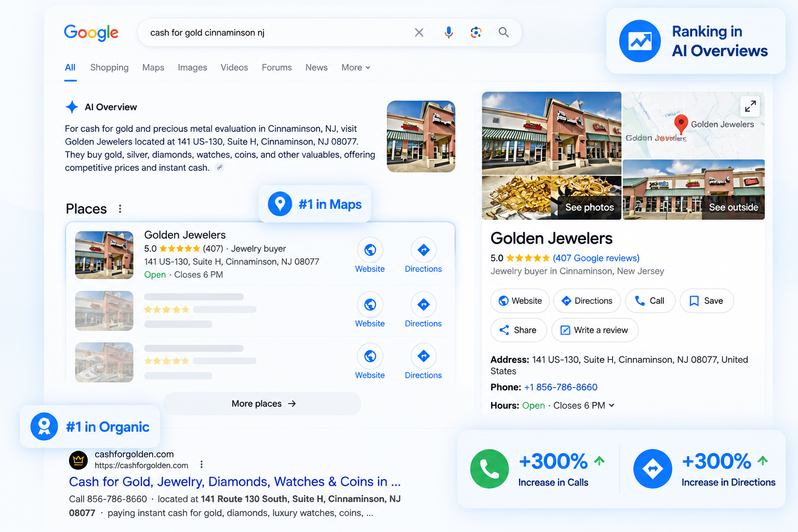
Task: Click the #1 in Maps pin icon
Action: (x=280, y=204)
